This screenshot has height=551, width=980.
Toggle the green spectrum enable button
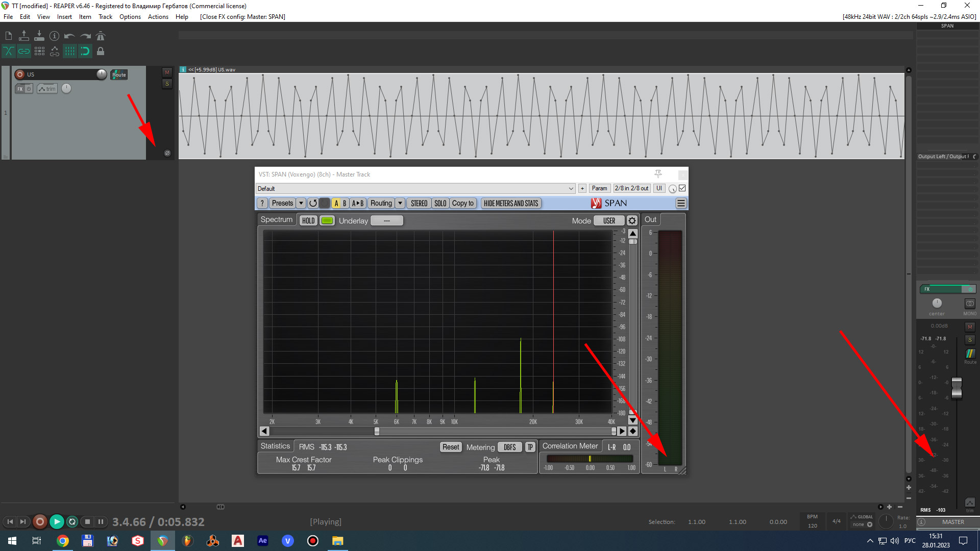pyautogui.click(x=327, y=221)
